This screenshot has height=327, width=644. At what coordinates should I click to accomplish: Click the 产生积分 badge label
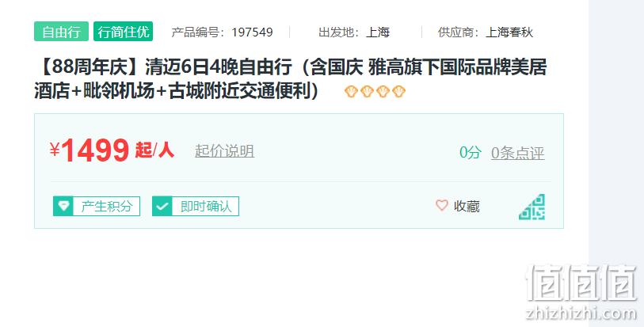(107, 206)
